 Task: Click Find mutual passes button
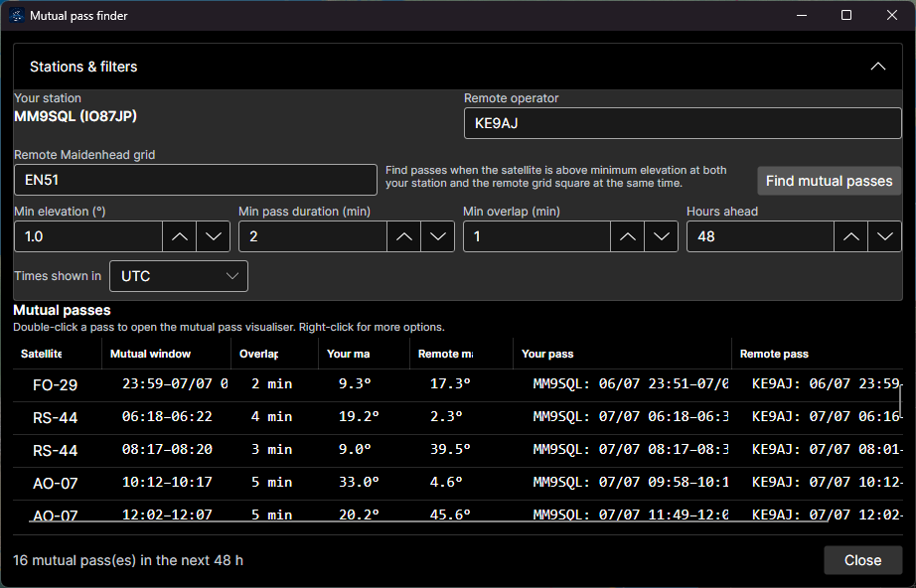tap(829, 181)
